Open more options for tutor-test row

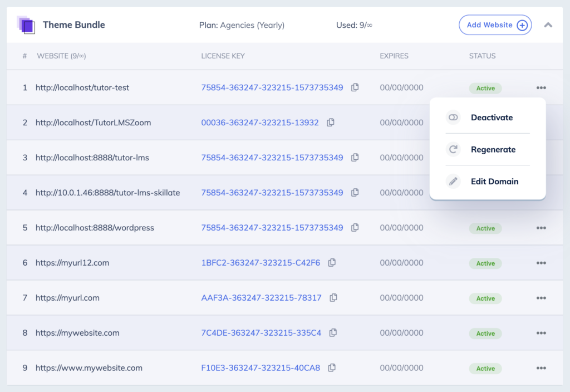coord(541,87)
